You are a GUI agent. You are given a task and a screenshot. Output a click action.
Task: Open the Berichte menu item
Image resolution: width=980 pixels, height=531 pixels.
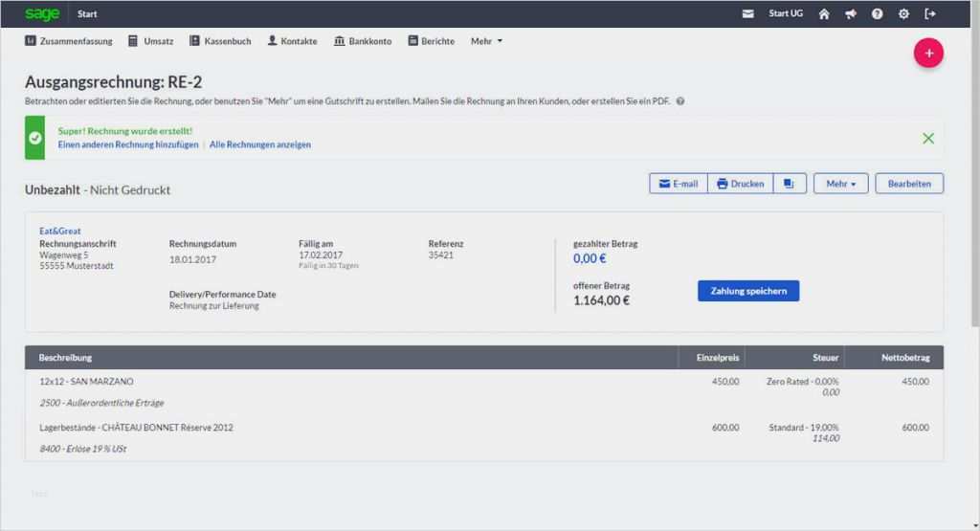click(x=431, y=41)
